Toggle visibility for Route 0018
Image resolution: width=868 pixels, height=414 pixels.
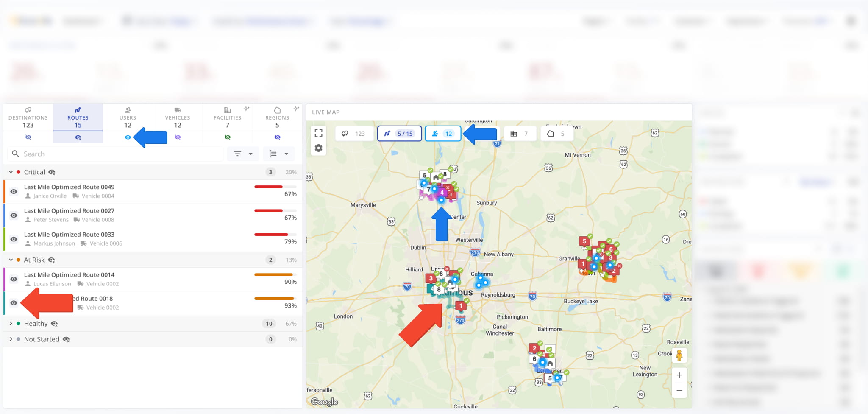coord(14,303)
